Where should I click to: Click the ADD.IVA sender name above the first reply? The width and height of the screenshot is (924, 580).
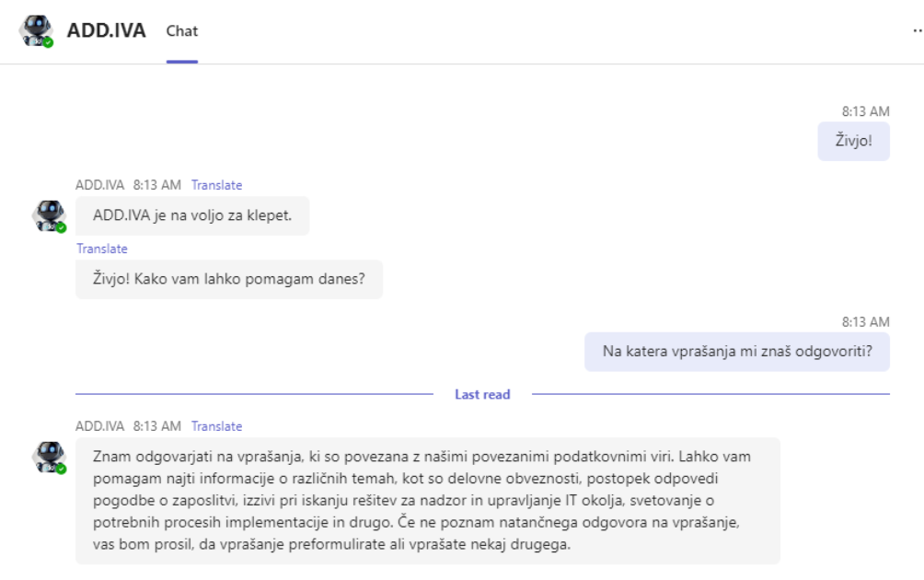(99, 185)
